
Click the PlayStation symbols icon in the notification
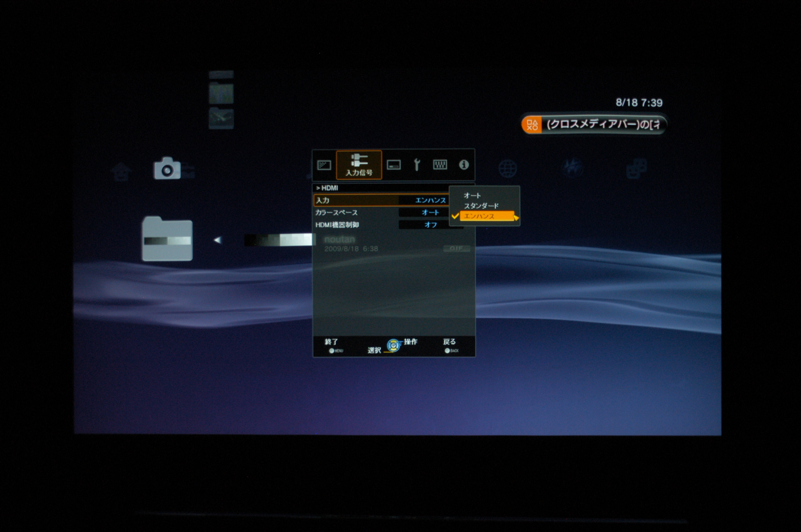(532, 125)
